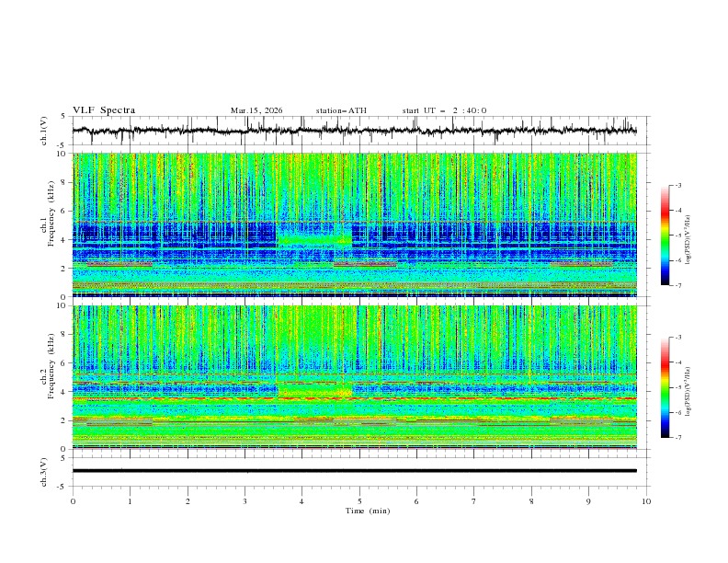Image resolution: width=728 pixels, height=563 pixels.
Task: Click time axis tick label "5"
Action: point(359,501)
